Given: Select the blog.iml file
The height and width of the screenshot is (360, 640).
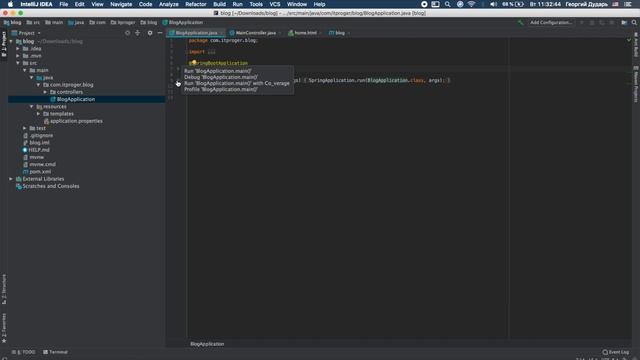Looking at the screenshot, I should click(x=39, y=142).
